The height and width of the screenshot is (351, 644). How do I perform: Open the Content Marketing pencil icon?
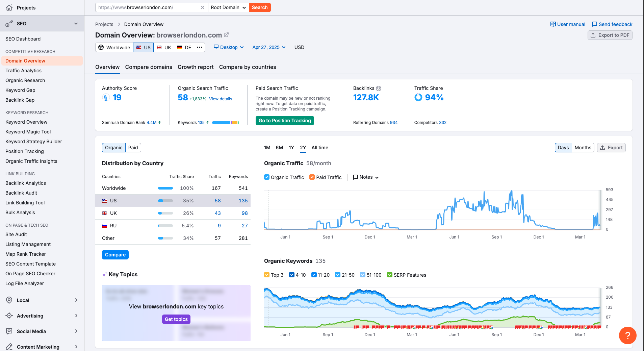pyautogui.click(x=9, y=347)
